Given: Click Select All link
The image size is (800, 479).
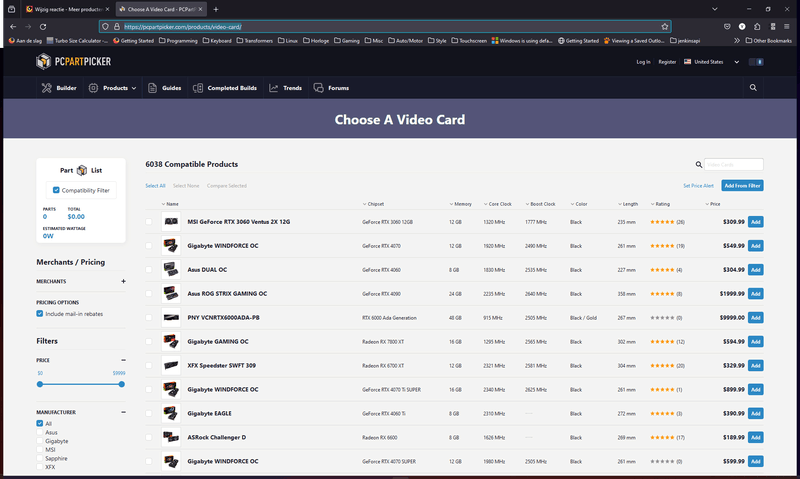Looking at the screenshot, I should click(x=155, y=186).
